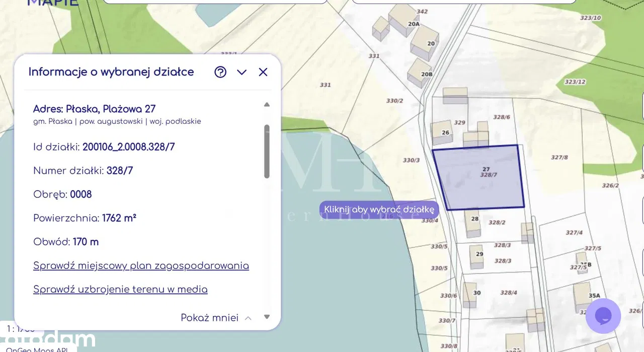The width and height of the screenshot is (644, 352).
Task: Collapse the parcel info panel with the chevron
Action: [x=242, y=72]
